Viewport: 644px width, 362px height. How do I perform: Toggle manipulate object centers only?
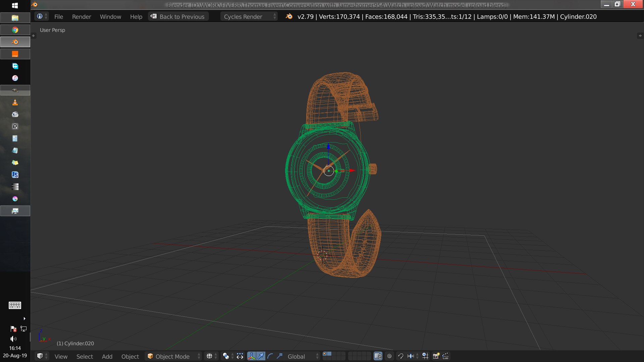click(240, 356)
